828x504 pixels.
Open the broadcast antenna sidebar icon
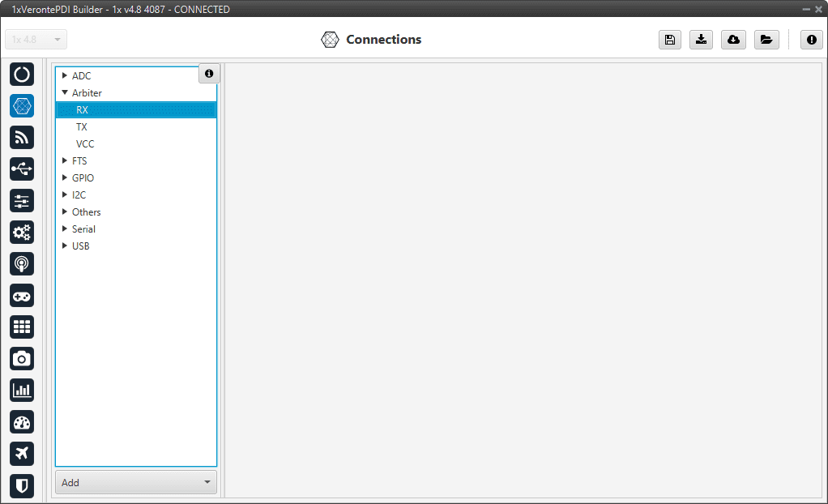(22, 264)
